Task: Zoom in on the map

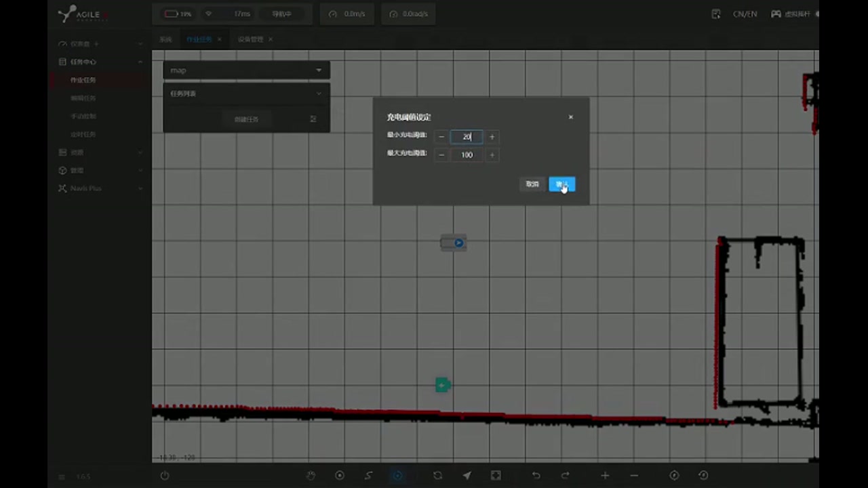Action: (x=605, y=476)
